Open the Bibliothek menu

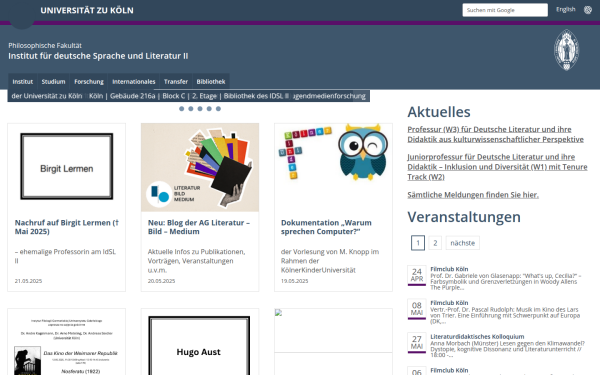coord(211,82)
